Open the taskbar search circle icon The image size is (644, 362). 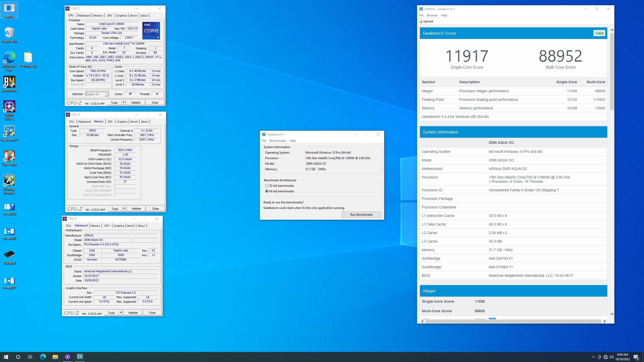click(18, 357)
